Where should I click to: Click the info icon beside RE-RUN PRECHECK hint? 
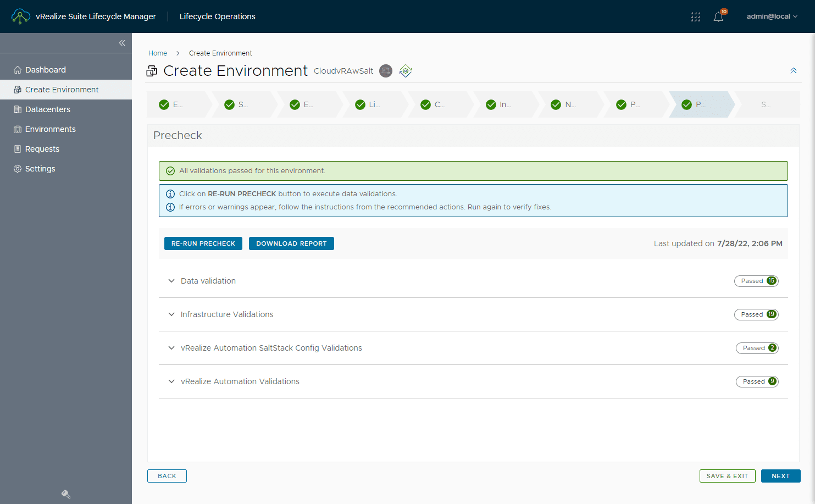click(x=170, y=194)
